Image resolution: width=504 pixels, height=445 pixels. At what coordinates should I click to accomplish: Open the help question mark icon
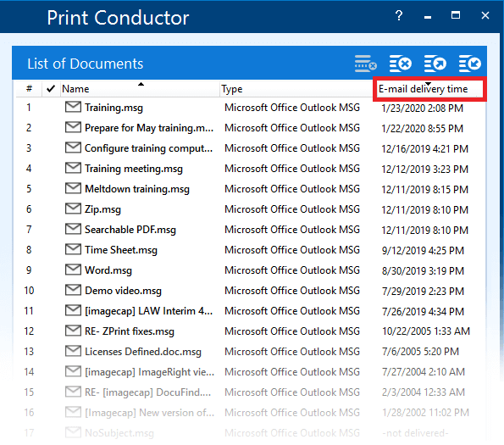(399, 15)
